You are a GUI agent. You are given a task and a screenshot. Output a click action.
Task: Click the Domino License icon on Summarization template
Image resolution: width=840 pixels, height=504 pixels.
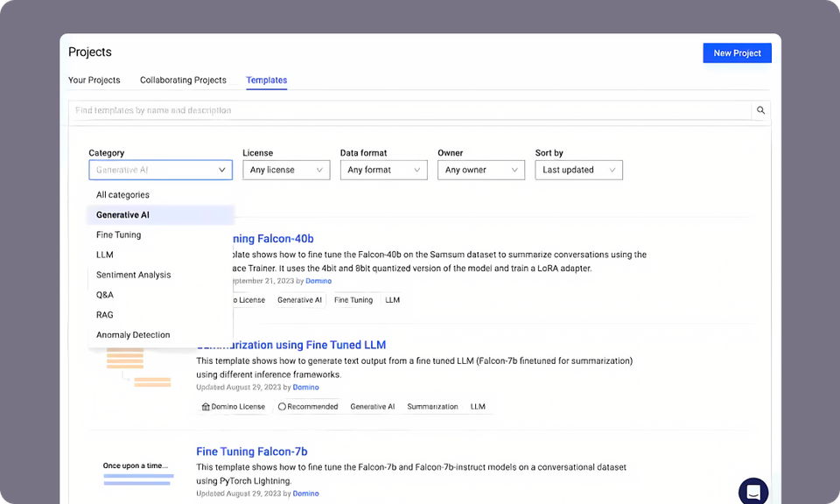pos(207,406)
